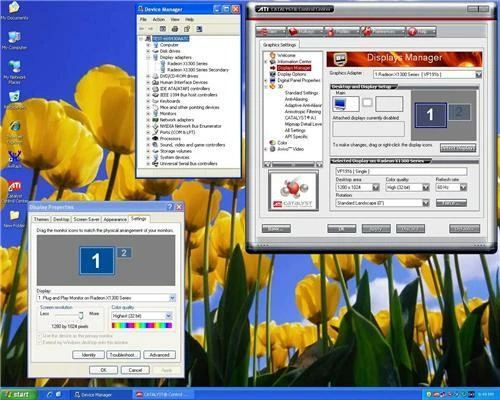This screenshot has height=400, width=500.
Task: Click the Properties icon in Device Manager toolbar
Action: [187, 29]
